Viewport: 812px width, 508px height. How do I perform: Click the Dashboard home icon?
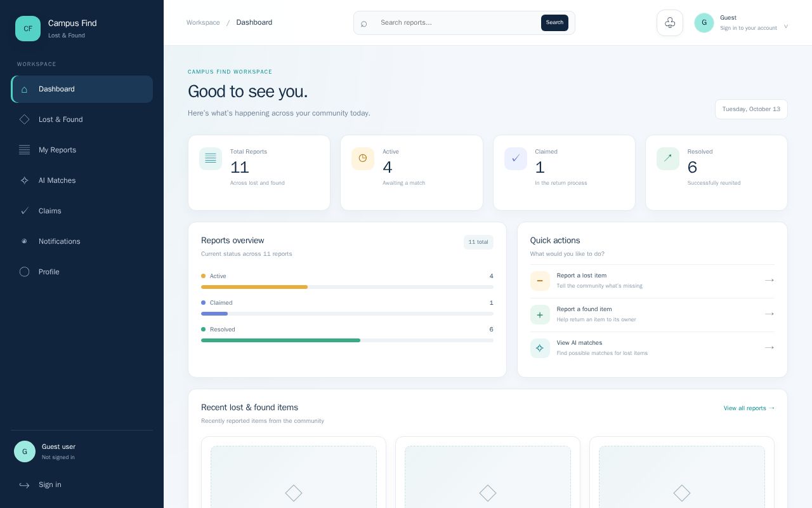tap(24, 89)
